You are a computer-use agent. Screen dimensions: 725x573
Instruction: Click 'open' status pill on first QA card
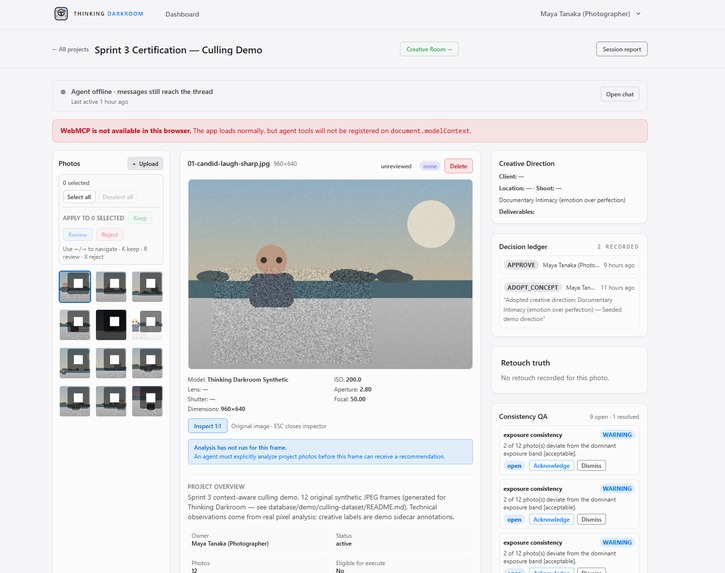tap(514, 466)
